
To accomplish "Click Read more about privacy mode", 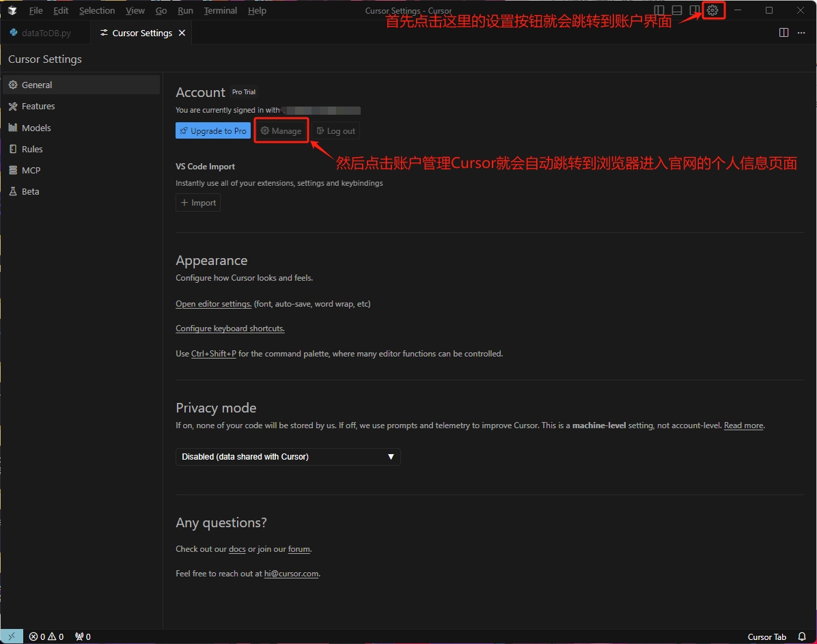I will [743, 425].
